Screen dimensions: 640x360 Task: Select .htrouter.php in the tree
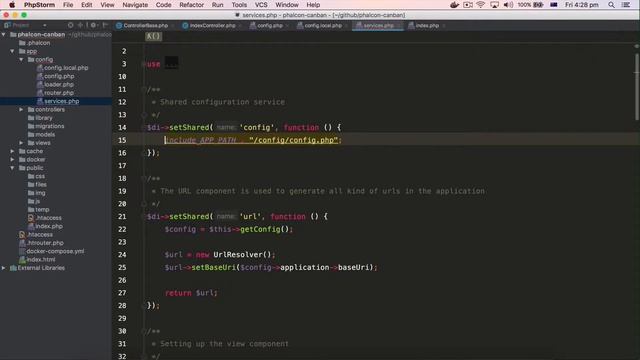[x=45, y=243]
